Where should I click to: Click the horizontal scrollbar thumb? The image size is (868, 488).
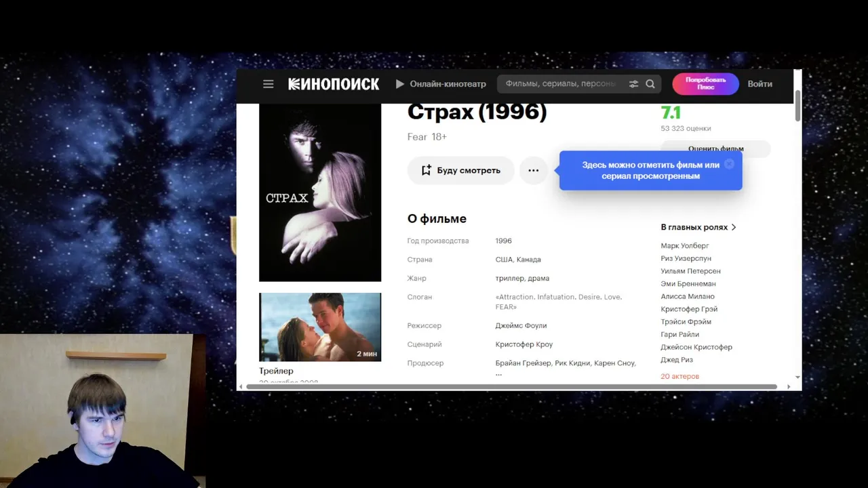(x=511, y=386)
